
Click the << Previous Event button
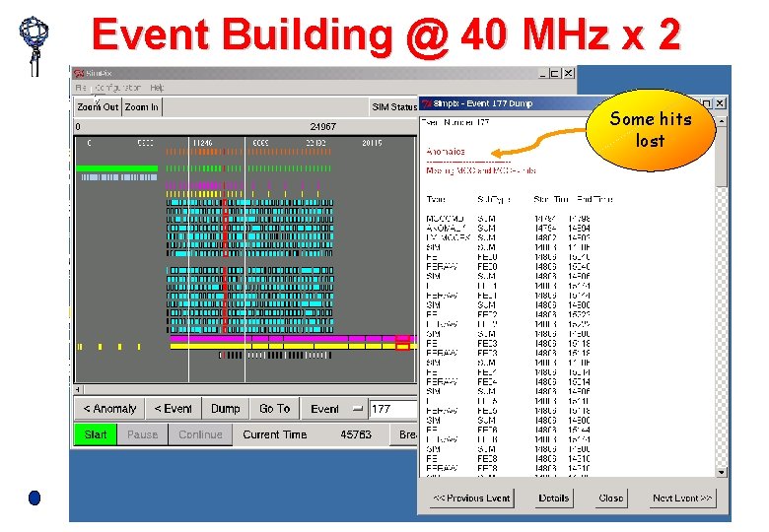(x=472, y=499)
